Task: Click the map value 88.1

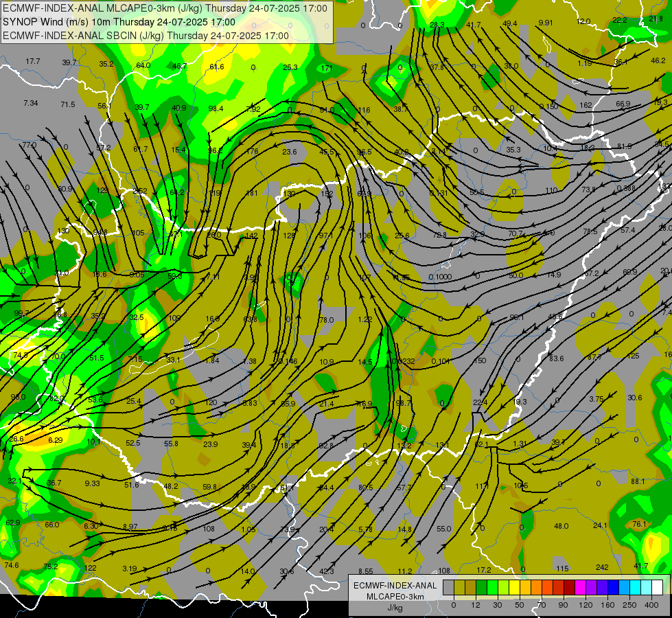Action: (638, 481)
